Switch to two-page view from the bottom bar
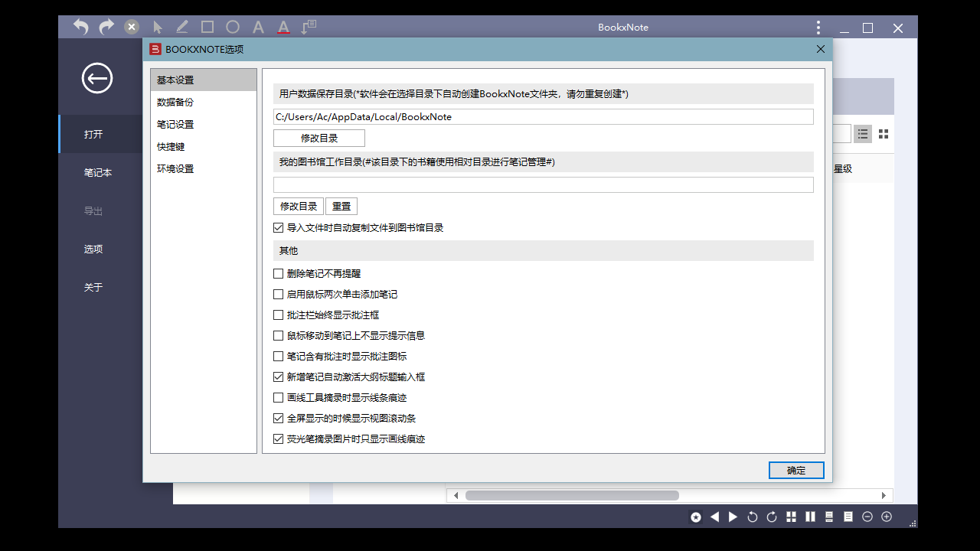 tap(809, 517)
